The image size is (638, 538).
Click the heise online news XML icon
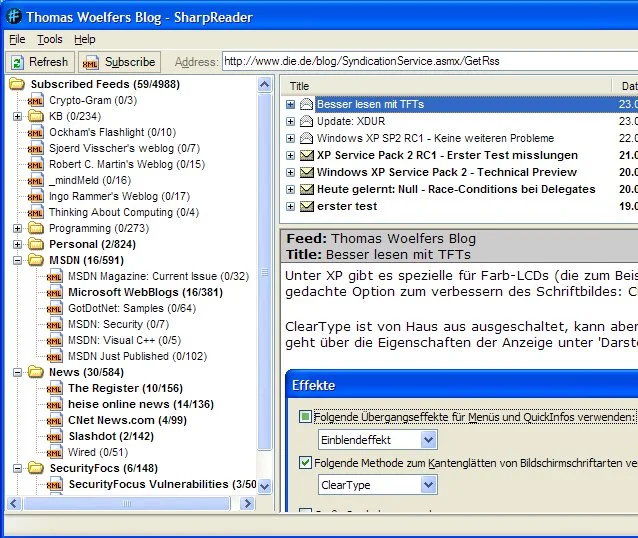pos(55,404)
